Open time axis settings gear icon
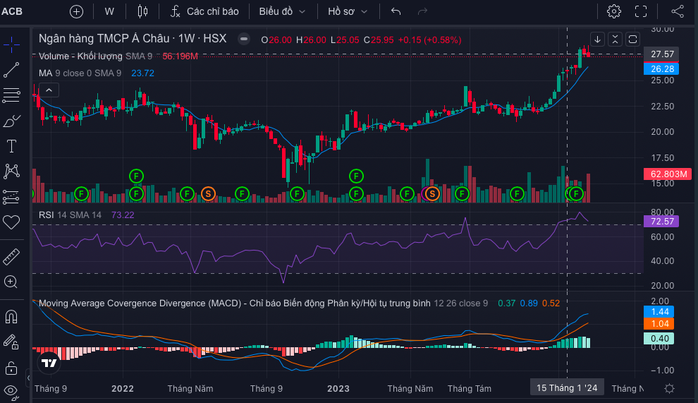698x403 pixels. 669,388
